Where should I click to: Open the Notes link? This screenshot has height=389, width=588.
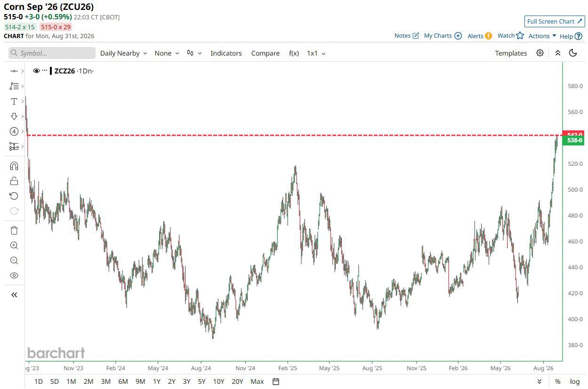click(407, 36)
